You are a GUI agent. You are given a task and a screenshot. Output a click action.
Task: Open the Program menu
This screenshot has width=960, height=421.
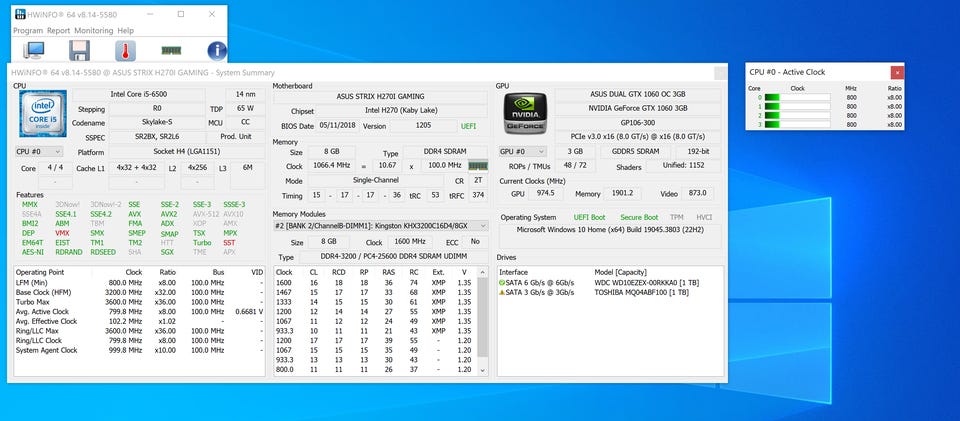click(x=28, y=31)
